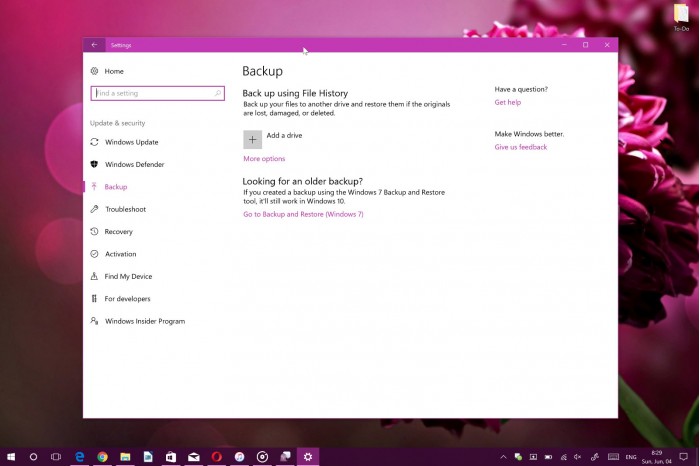Open the More options link
Viewport: 700px width, 466px height.
[x=264, y=158]
